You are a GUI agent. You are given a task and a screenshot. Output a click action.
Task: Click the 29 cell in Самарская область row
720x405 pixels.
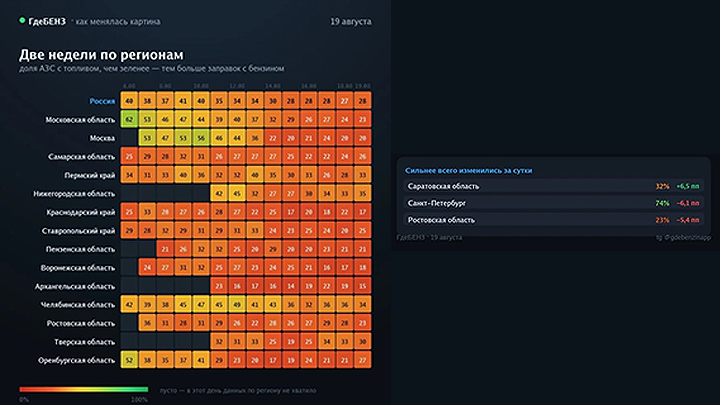(147, 156)
